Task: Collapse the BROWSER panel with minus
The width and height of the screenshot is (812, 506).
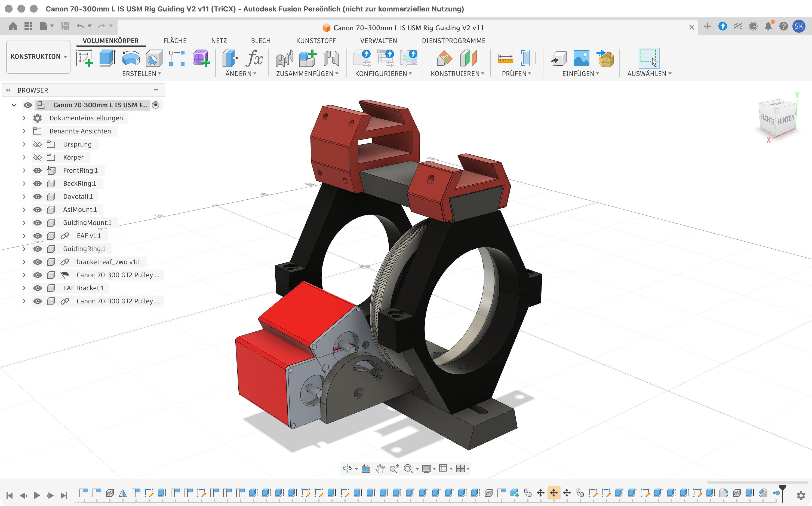Action: click(x=156, y=90)
